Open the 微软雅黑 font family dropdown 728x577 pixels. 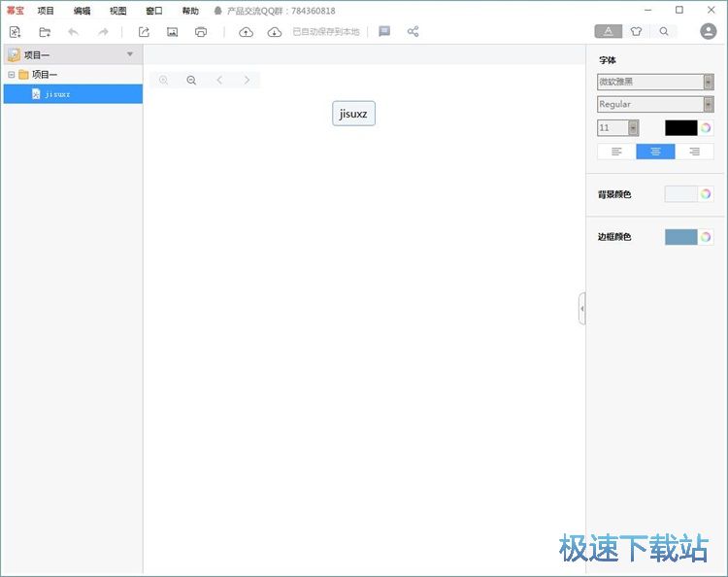[655, 82]
